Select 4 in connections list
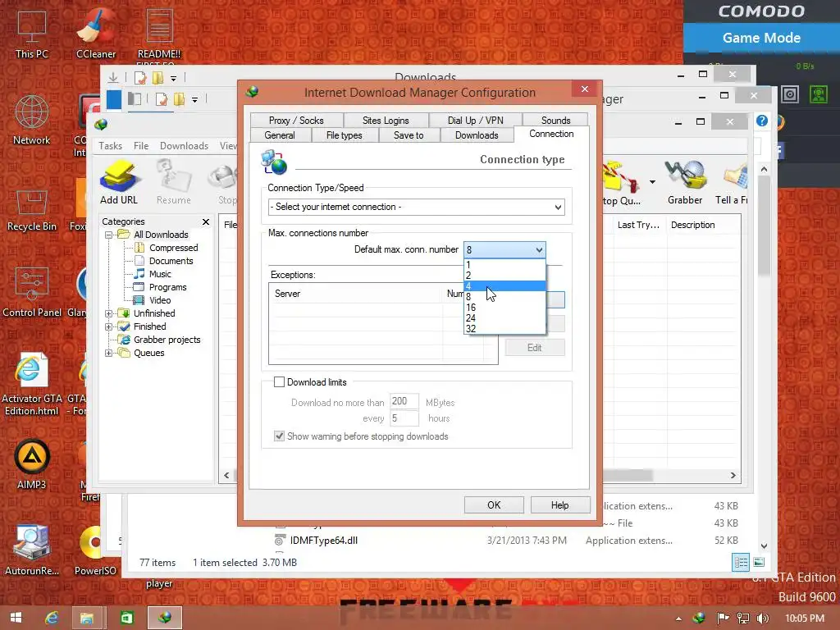840x630 pixels. [x=504, y=286]
